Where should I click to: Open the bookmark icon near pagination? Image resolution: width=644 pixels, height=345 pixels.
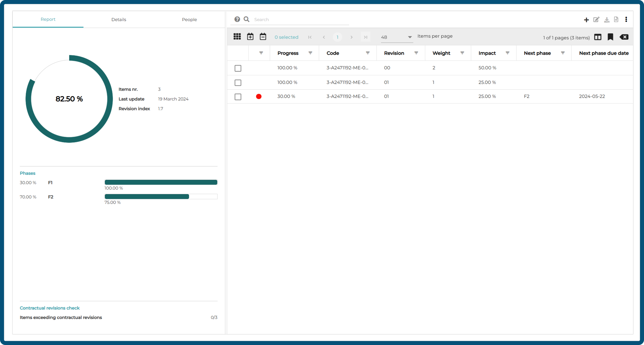click(611, 37)
